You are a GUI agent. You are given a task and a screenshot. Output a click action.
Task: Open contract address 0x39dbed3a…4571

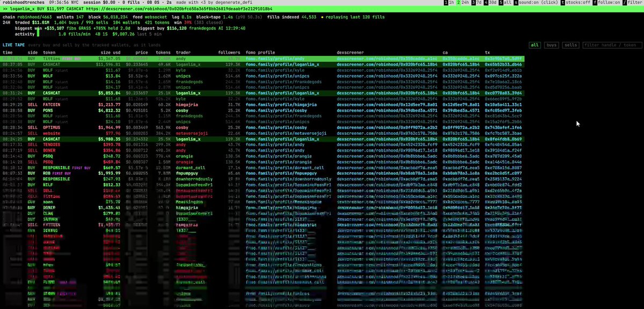[x=461, y=110]
